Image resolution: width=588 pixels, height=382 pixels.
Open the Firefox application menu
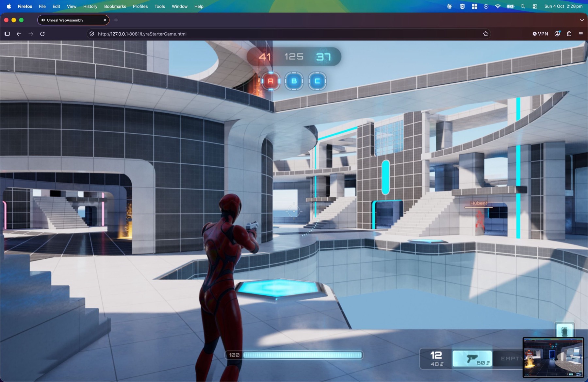click(25, 6)
